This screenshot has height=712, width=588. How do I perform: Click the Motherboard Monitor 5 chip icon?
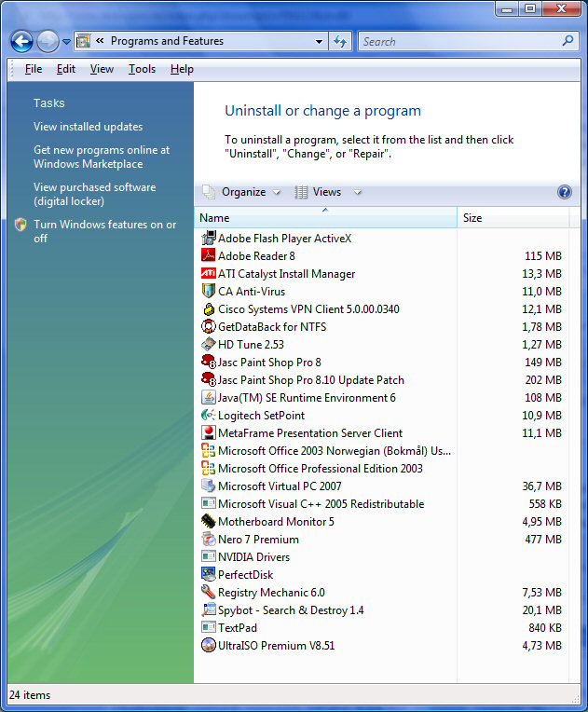209,521
